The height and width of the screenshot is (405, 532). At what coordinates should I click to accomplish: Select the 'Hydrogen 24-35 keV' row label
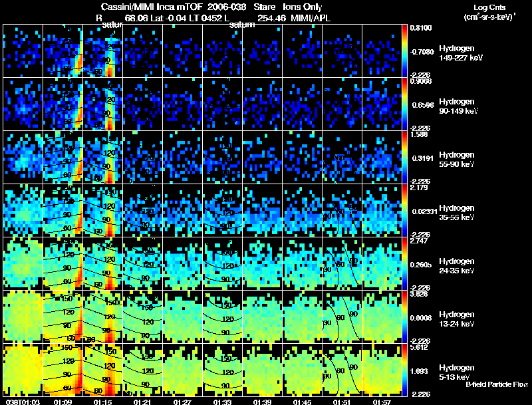(x=457, y=266)
